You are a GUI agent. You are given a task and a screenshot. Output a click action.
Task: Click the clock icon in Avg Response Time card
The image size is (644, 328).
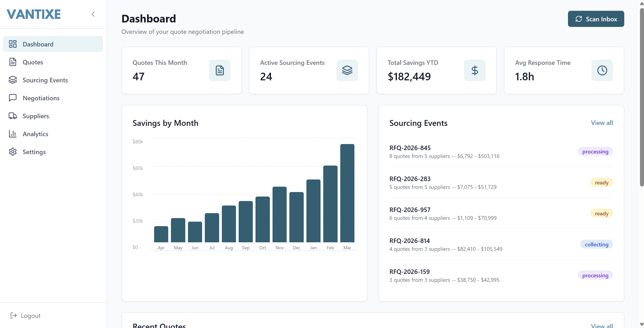tap(602, 70)
